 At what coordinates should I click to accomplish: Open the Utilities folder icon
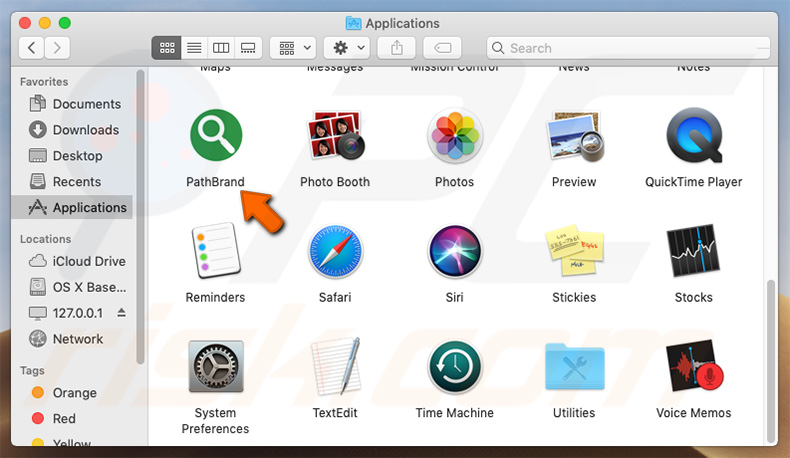[x=574, y=366]
